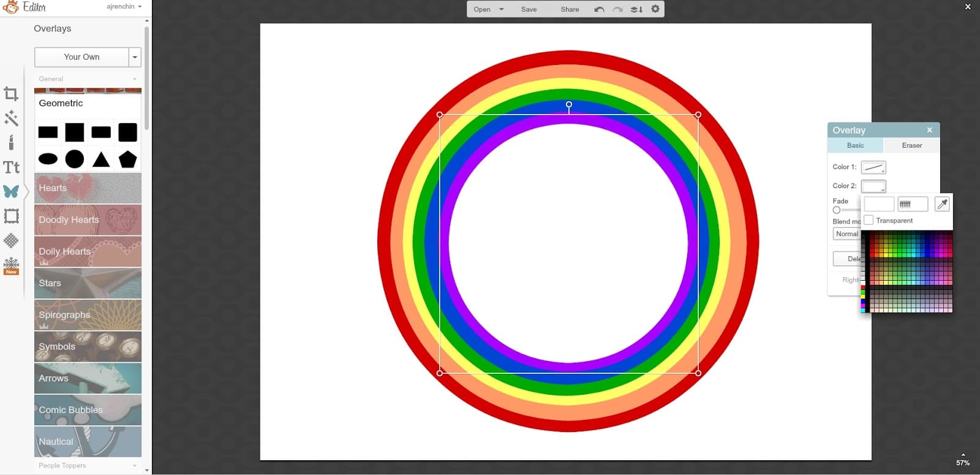The height and width of the screenshot is (475, 980).
Task: Open the ajrenchin account menu
Action: 124,7
